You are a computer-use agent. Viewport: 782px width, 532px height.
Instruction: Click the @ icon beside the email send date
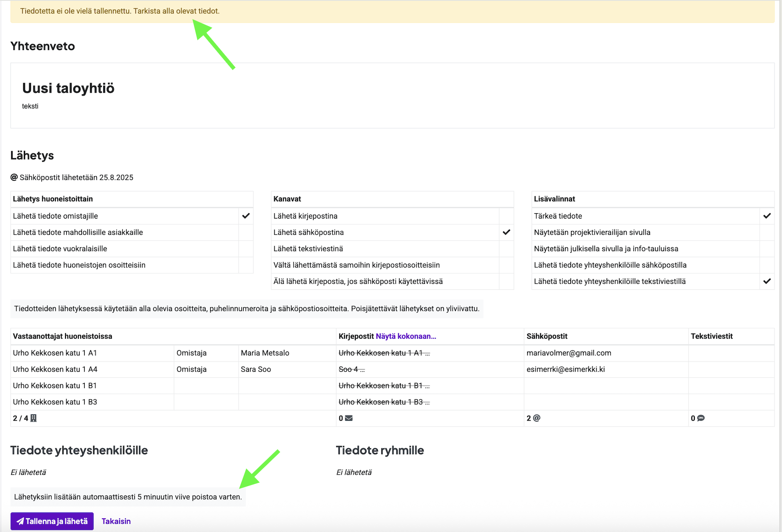coord(14,177)
